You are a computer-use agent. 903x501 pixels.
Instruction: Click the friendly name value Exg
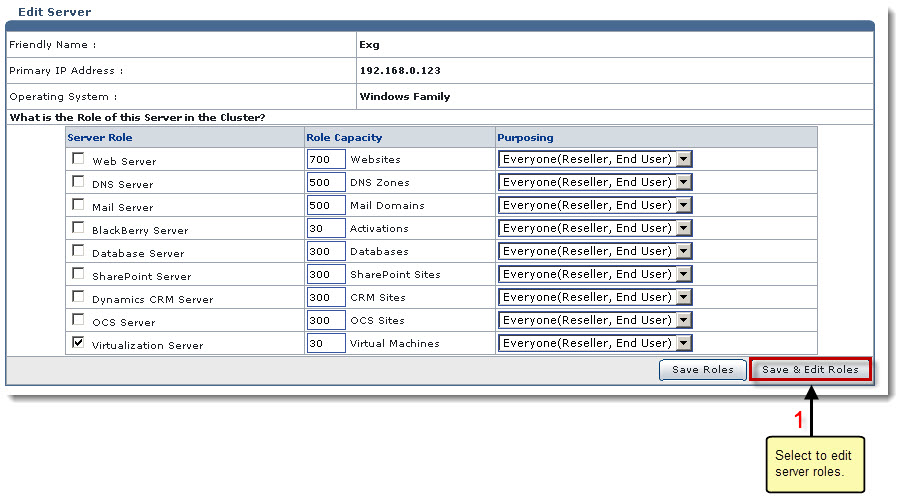369,45
